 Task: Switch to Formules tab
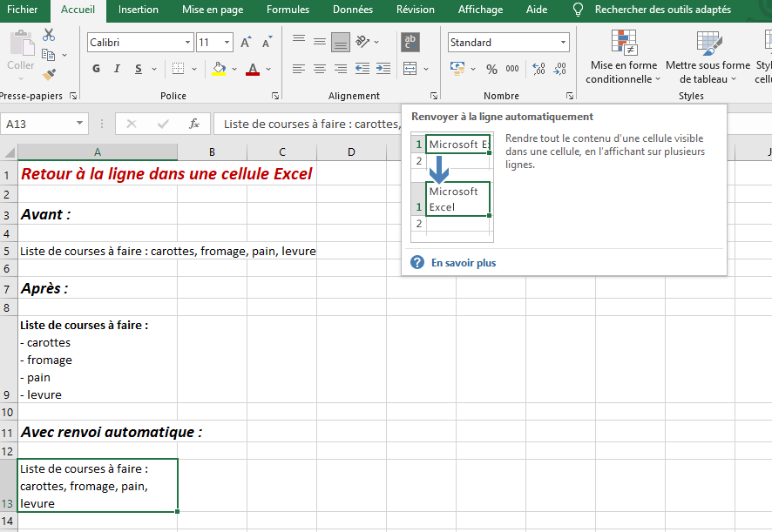pyautogui.click(x=288, y=10)
